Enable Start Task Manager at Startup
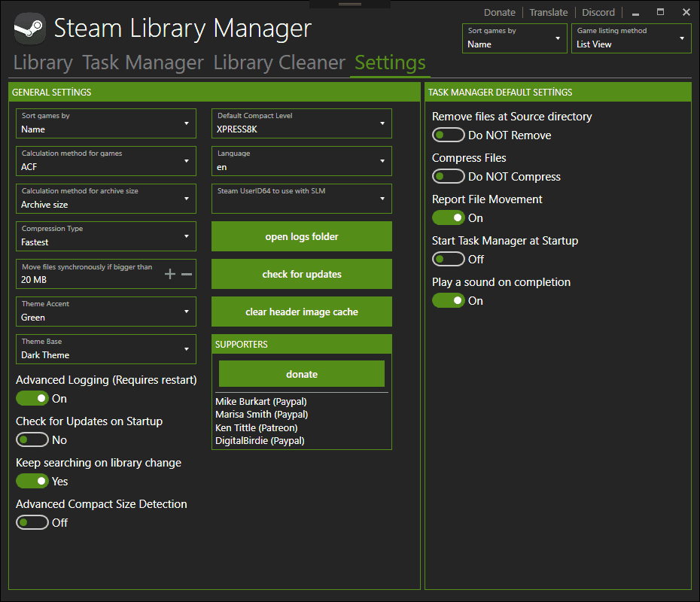The image size is (700, 602). [x=448, y=259]
